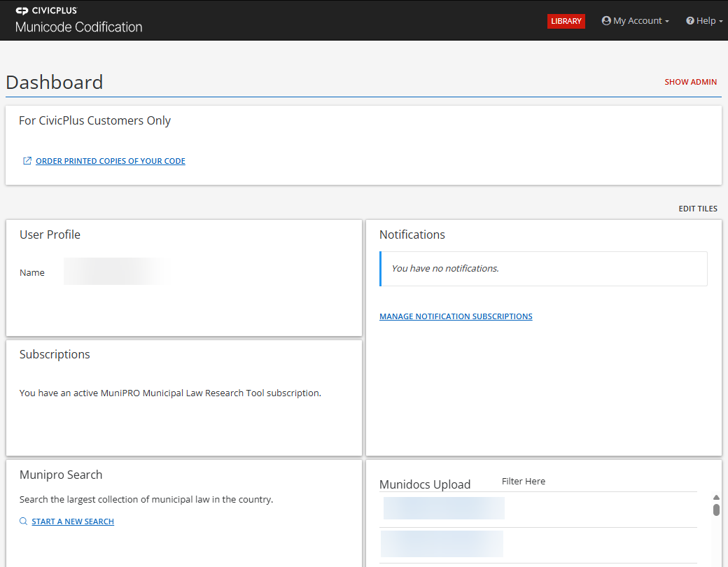Open the Library button

[x=566, y=21]
